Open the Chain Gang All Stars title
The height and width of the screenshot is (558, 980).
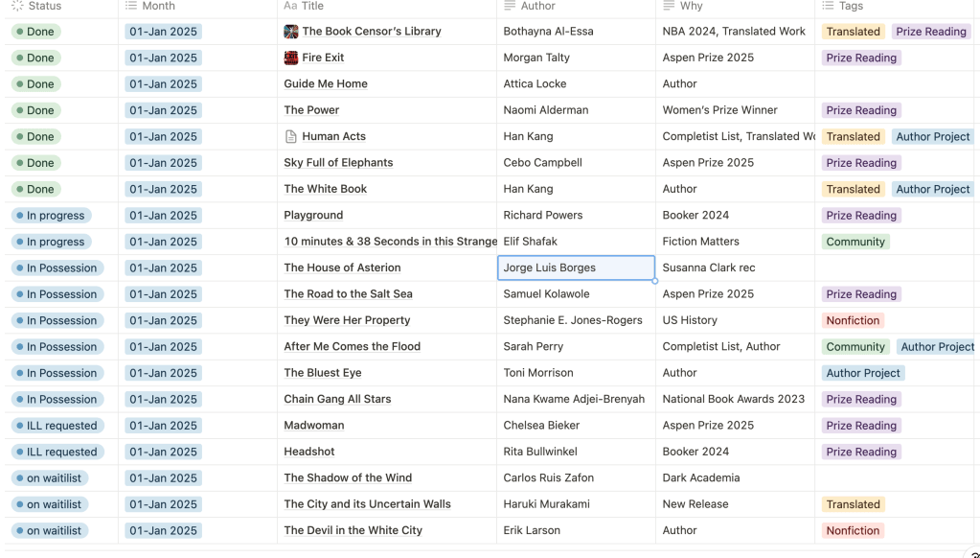pyautogui.click(x=337, y=399)
